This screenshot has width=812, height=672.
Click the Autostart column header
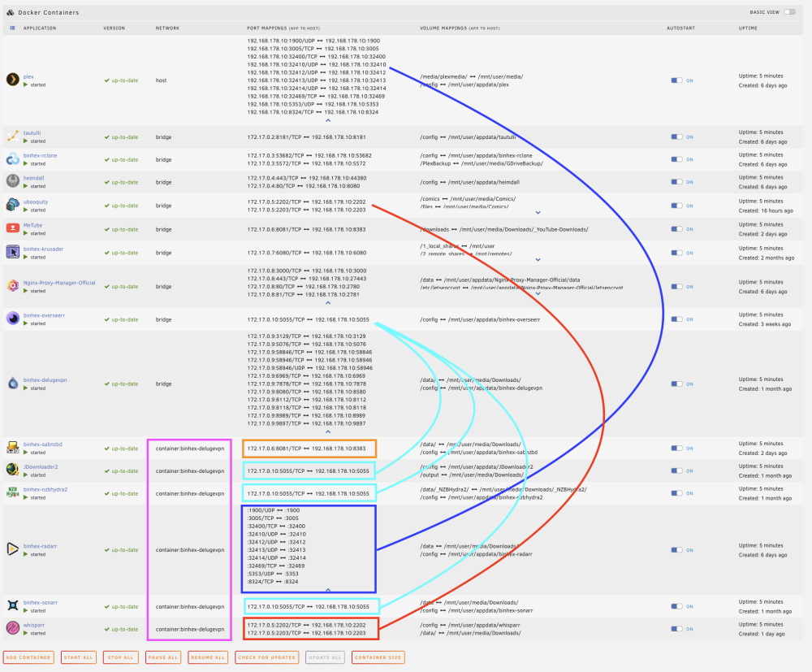click(x=680, y=28)
